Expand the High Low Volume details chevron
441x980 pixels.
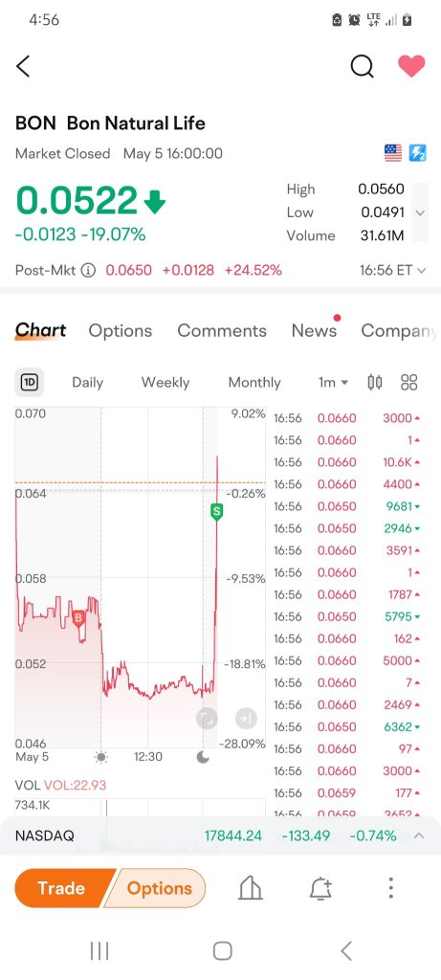point(420,212)
